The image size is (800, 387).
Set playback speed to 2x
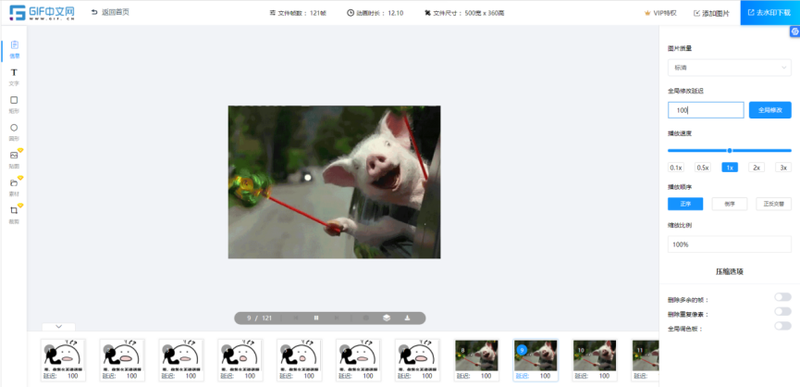click(x=756, y=167)
